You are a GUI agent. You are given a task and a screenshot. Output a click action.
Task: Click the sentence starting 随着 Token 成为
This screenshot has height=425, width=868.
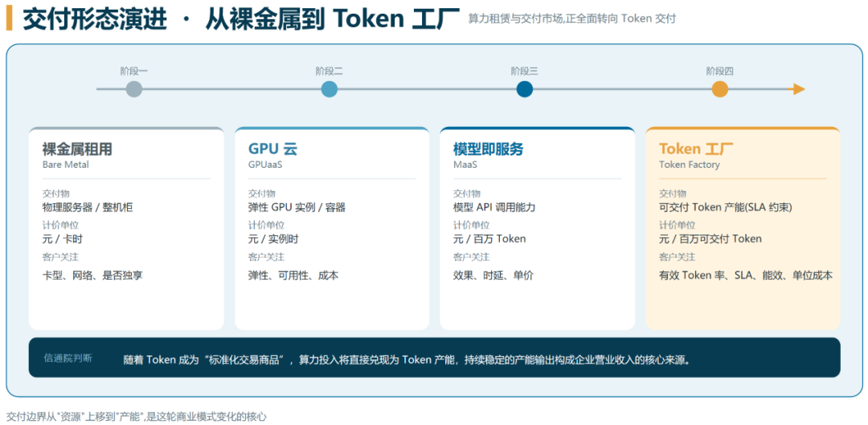(407, 360)
